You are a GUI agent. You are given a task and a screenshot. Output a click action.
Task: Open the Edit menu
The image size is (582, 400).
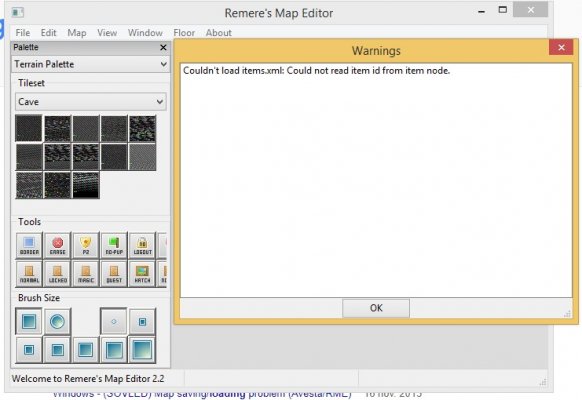(x=49, y=33)
